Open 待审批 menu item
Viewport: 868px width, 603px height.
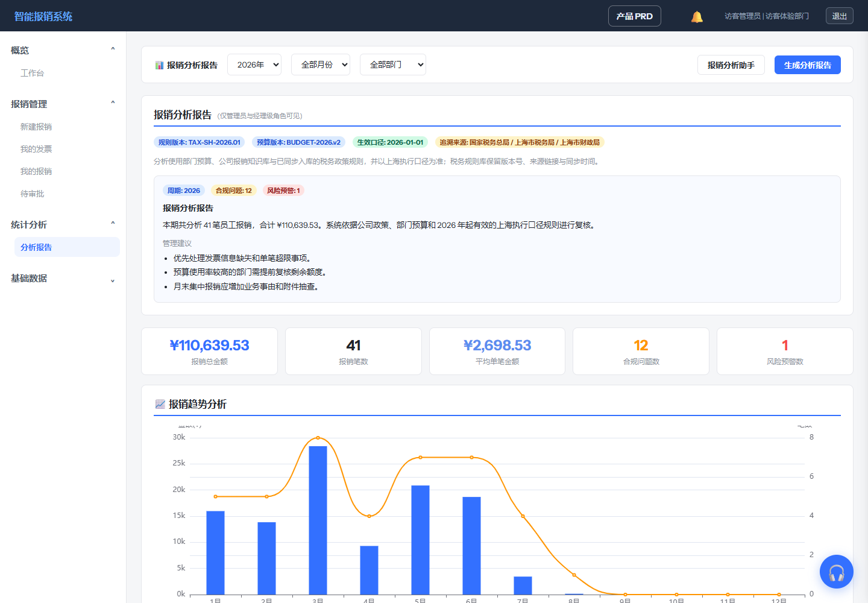[x=33, y=194]
